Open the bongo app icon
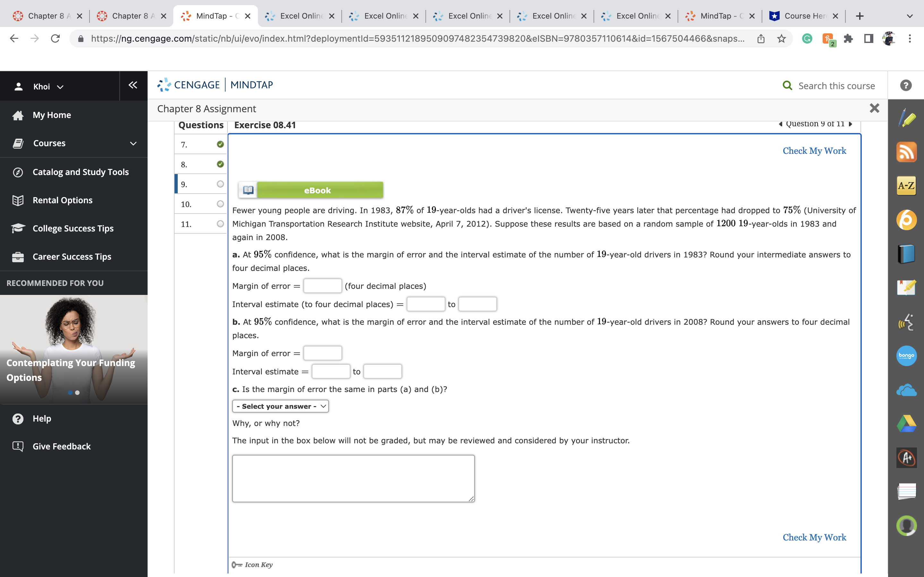Screen dimensions: 924x577 click(906, 356)
